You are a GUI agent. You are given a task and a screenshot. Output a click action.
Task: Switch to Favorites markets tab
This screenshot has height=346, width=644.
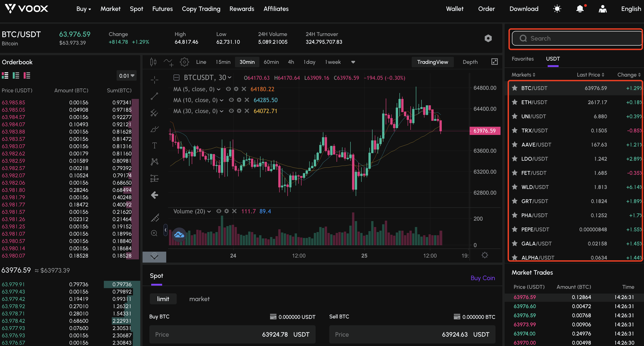(x=522, y=59)
